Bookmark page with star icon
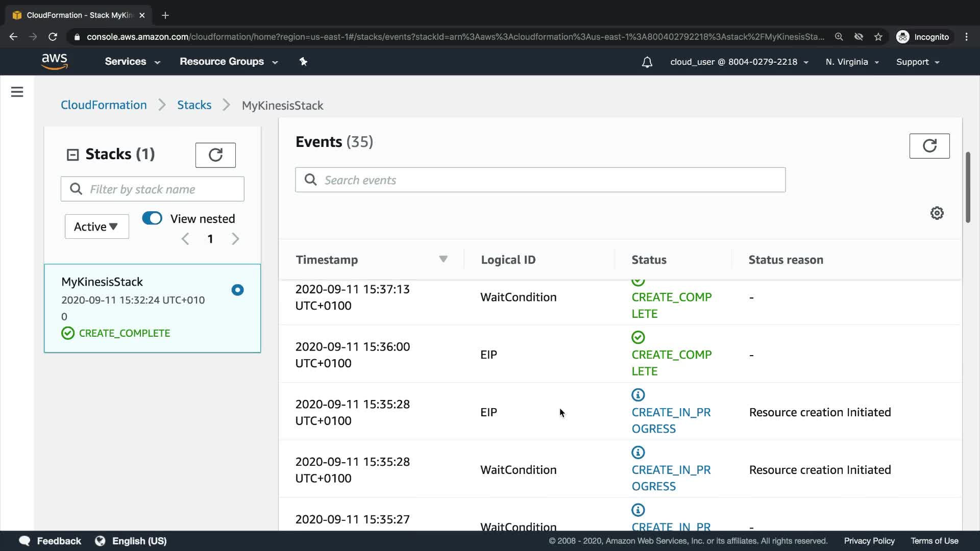 pos(878,37)
